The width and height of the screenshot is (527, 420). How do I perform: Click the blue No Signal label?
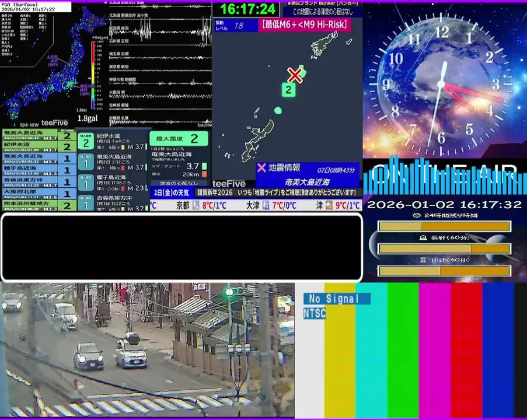click(x=337, y=298)
